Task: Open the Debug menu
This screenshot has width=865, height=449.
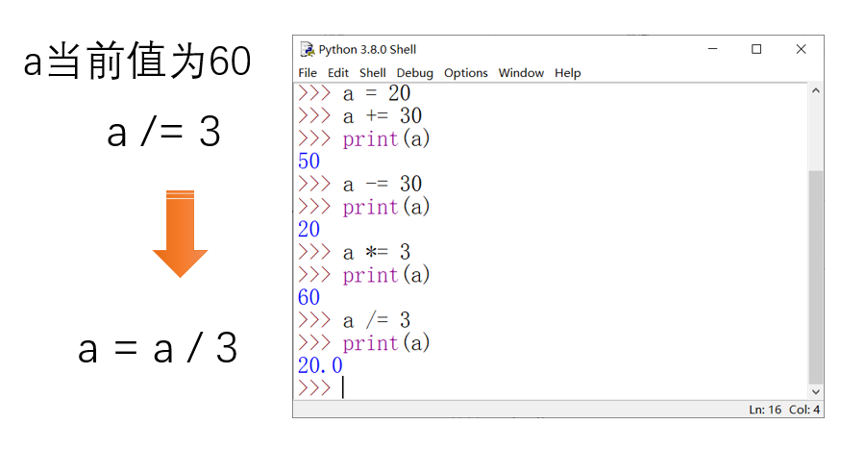Action: 415,73
